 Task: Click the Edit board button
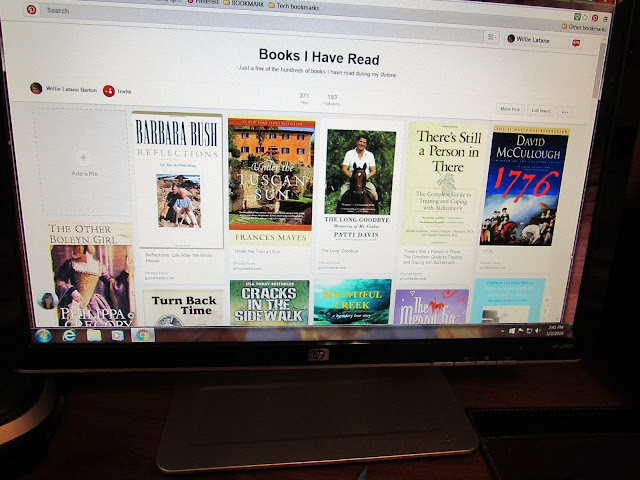(x=541, y=111)
